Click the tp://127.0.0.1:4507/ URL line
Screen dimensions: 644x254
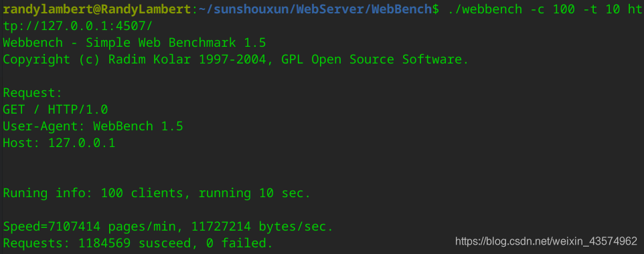tap(78, 26)
